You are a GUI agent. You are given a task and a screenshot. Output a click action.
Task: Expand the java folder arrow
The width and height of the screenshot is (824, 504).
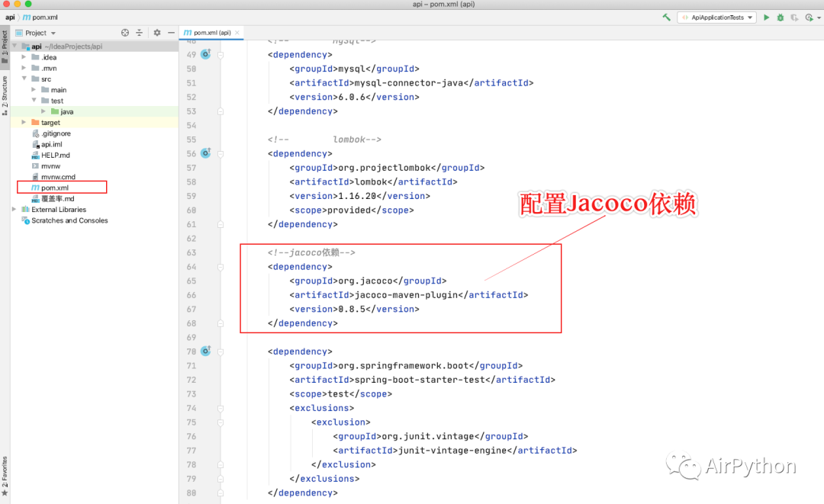pyautogui.click(x=43, y=111)
